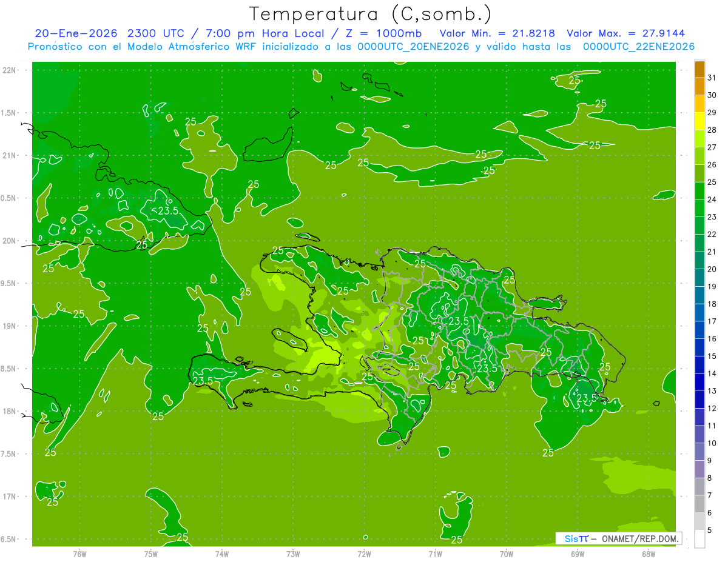
Task: Click the 27 label on the color bar
Action: (712, 147)
